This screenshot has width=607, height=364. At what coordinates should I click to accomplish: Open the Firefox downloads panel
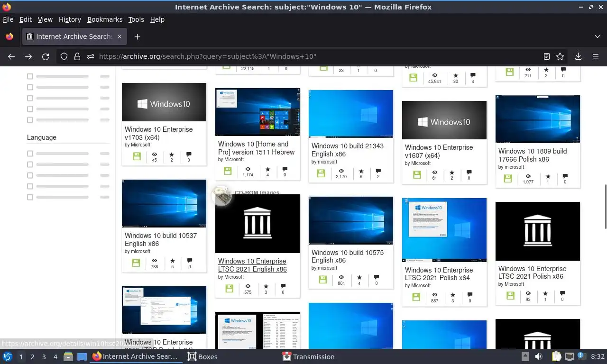click(x=578, y=56)
